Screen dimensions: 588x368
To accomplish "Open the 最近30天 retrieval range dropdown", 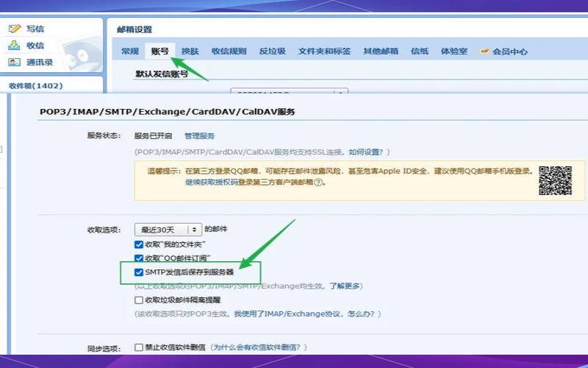I will (168, 229).
